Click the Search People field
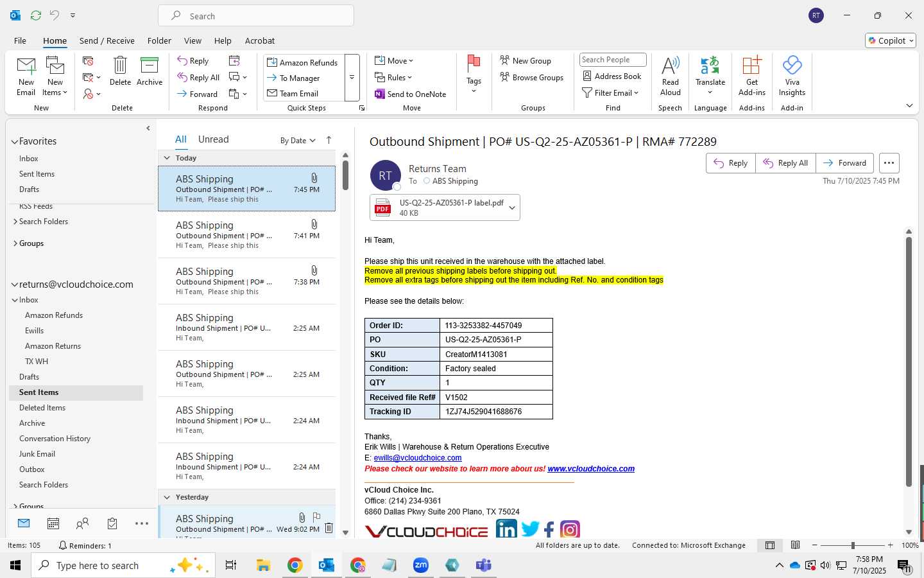The height and width of the screenshot is (578, 924). coord(613,60)
